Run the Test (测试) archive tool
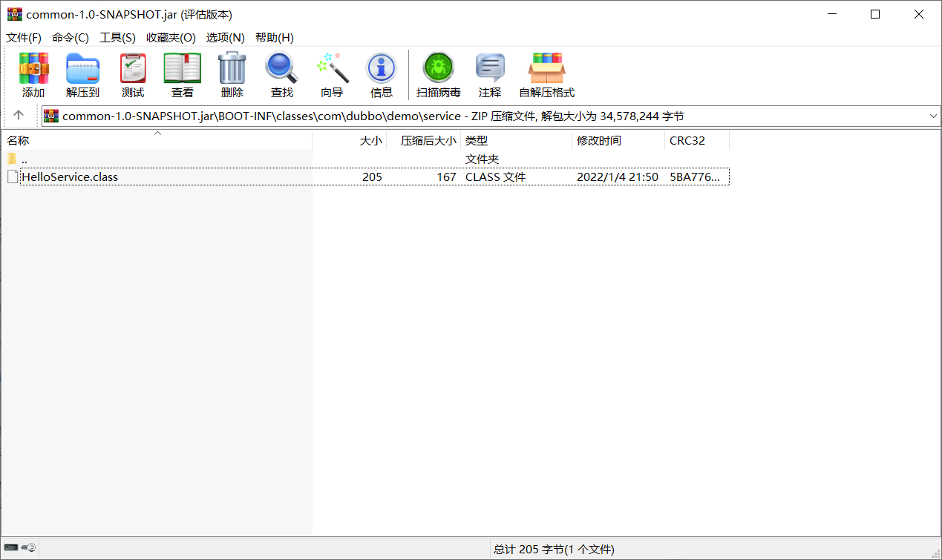 133,76
